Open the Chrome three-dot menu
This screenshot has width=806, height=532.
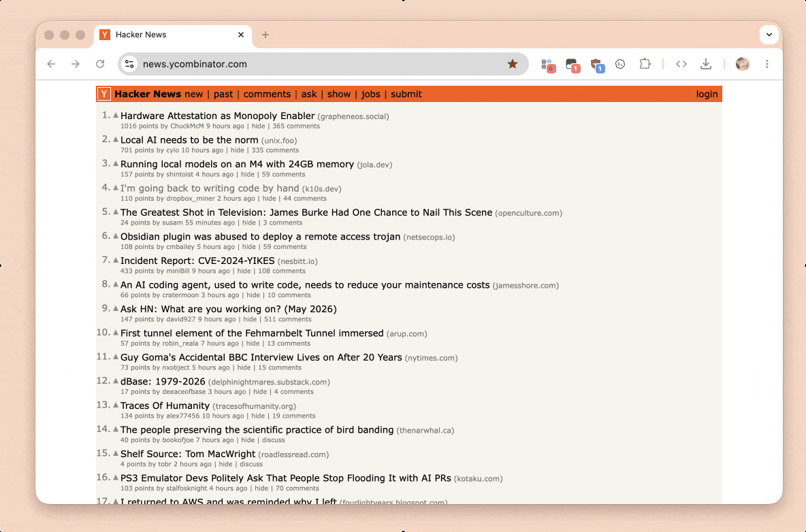click(x=767, y=64)
